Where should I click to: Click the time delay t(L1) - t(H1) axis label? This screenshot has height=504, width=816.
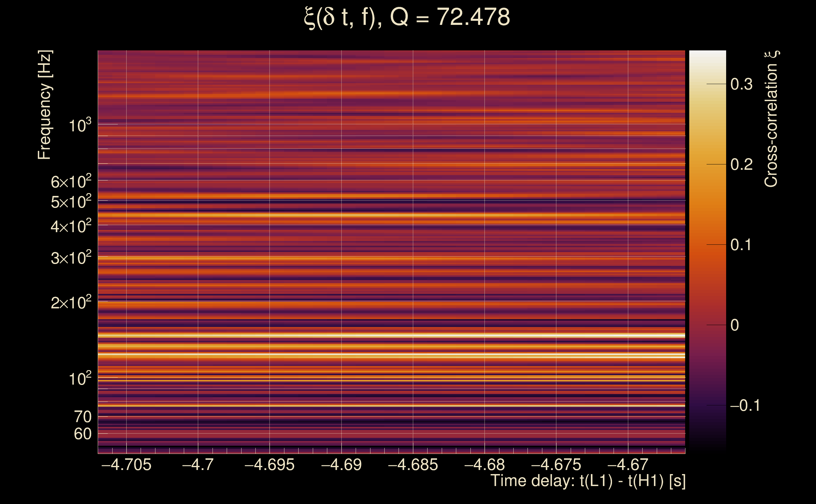coord(588,481)
